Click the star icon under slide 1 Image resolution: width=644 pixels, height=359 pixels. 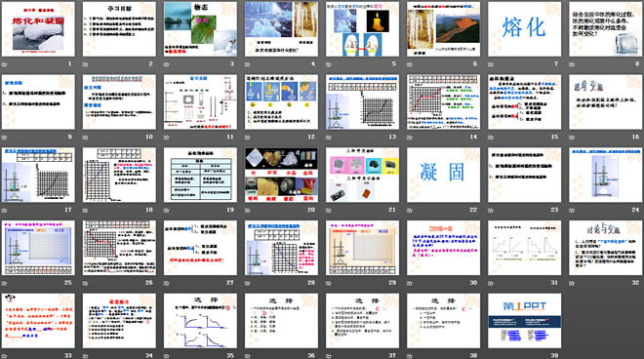tap(5, 64)
